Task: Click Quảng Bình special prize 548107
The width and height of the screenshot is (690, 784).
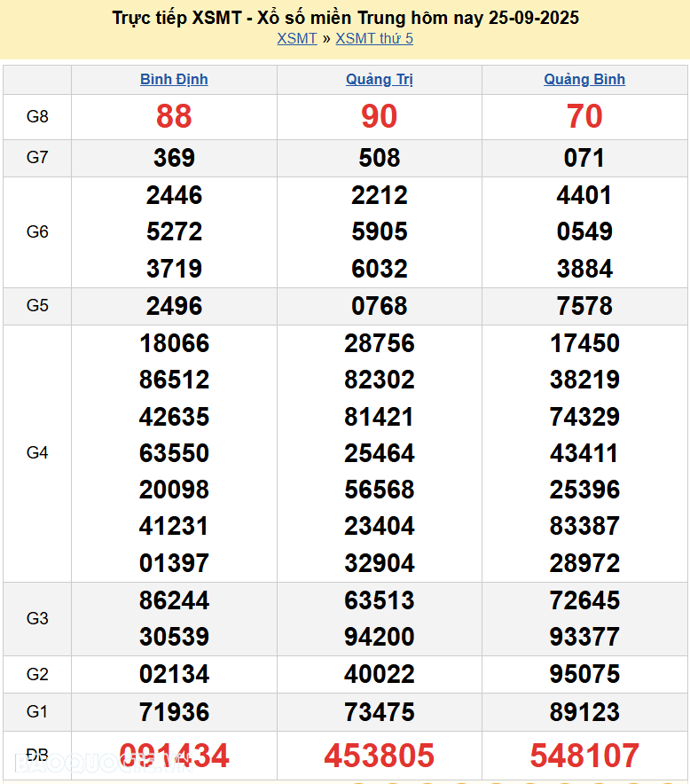Action: [584, 756]
